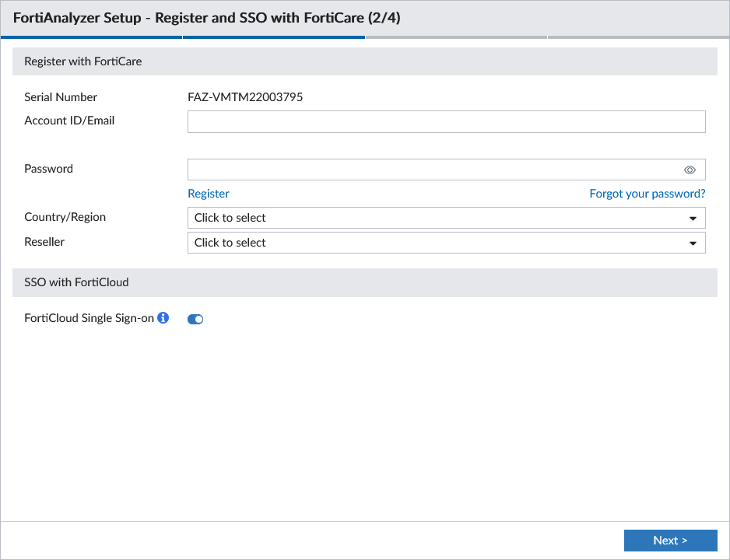
Task: Select the first setup progress step segment
Action: [92, 37]
